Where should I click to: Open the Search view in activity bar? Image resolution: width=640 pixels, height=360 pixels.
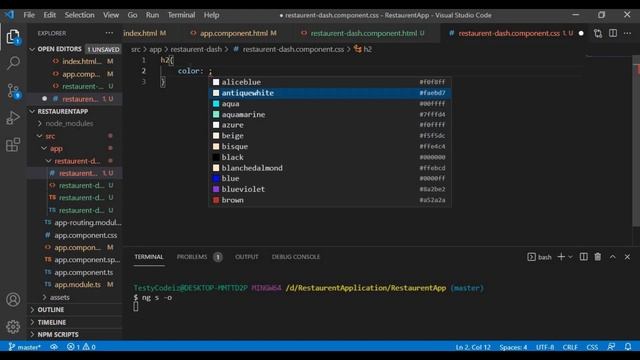[x=13, y=63]
